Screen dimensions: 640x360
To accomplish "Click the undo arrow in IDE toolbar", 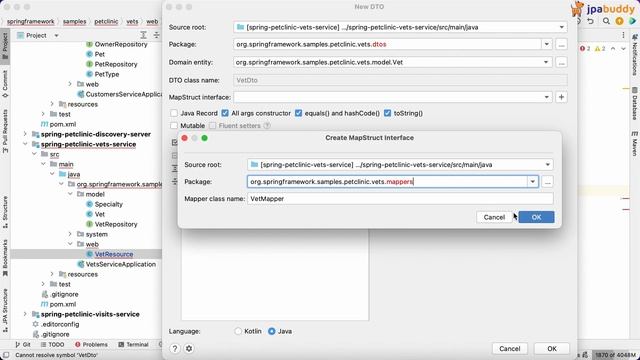I will [x=590, y=21].
